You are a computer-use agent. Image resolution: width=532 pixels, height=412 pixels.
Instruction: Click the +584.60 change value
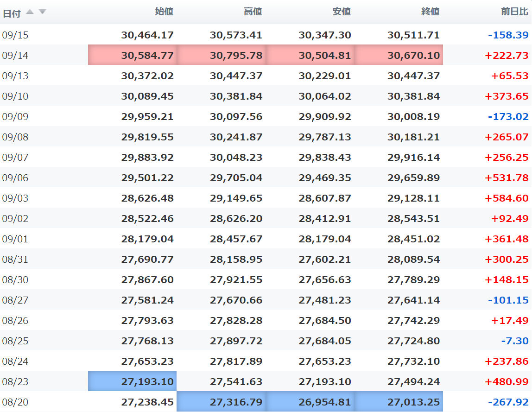tap(507, 198)
